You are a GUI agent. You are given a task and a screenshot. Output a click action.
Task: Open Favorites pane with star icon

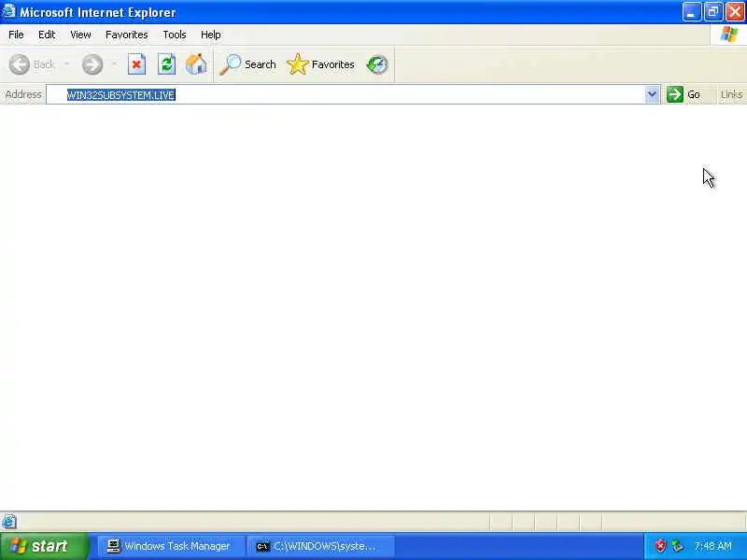[320, 64]
